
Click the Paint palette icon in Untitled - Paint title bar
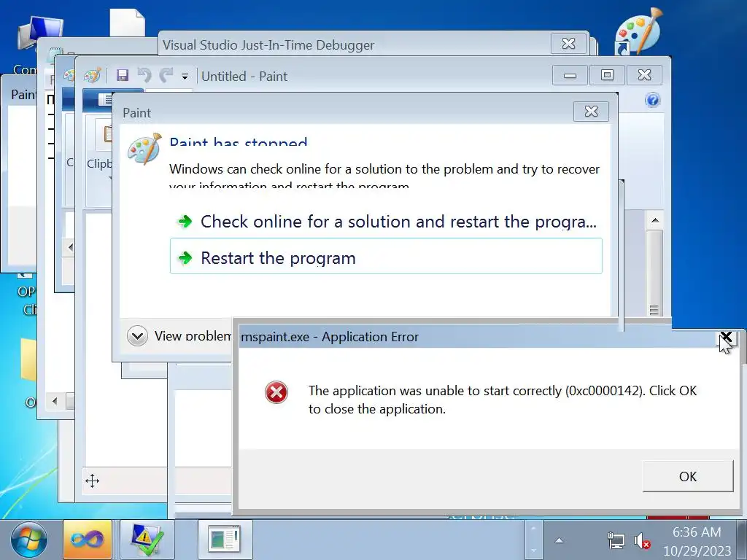click(x=93, y=75)
